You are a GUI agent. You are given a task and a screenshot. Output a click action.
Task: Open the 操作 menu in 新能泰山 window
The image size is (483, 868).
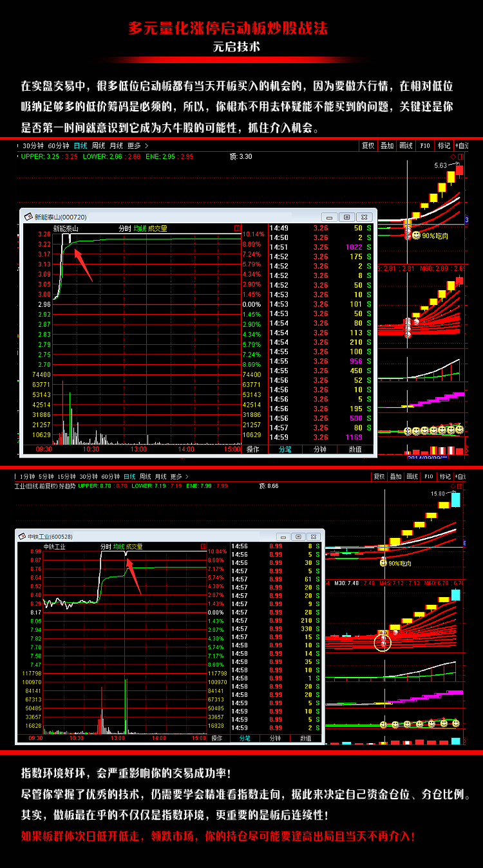tap(253, 449)
